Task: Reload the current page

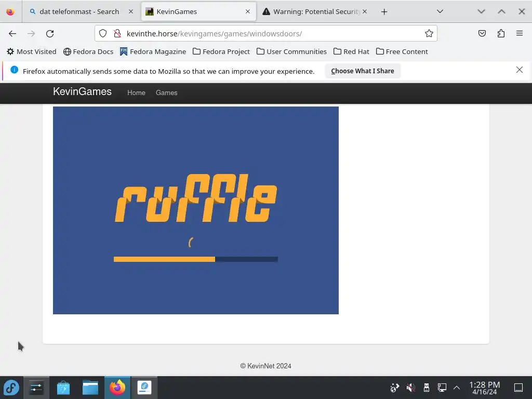Action: pos(50,34)
